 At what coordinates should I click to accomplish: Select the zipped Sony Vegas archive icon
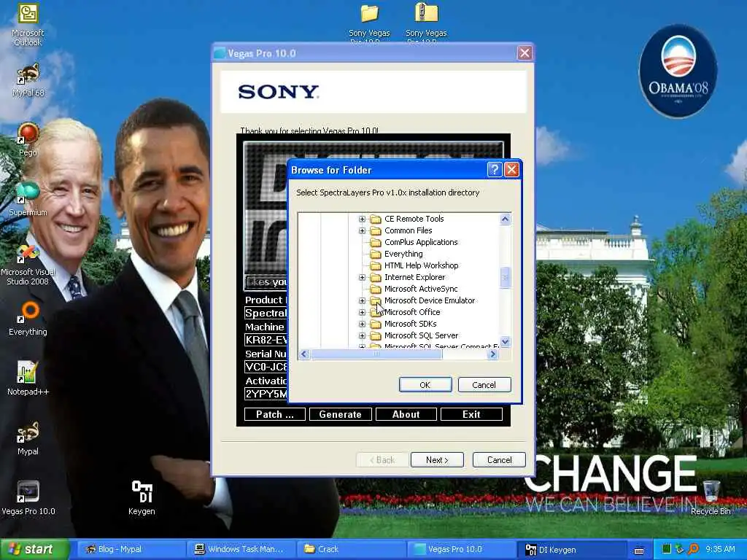tap(426, 23)
